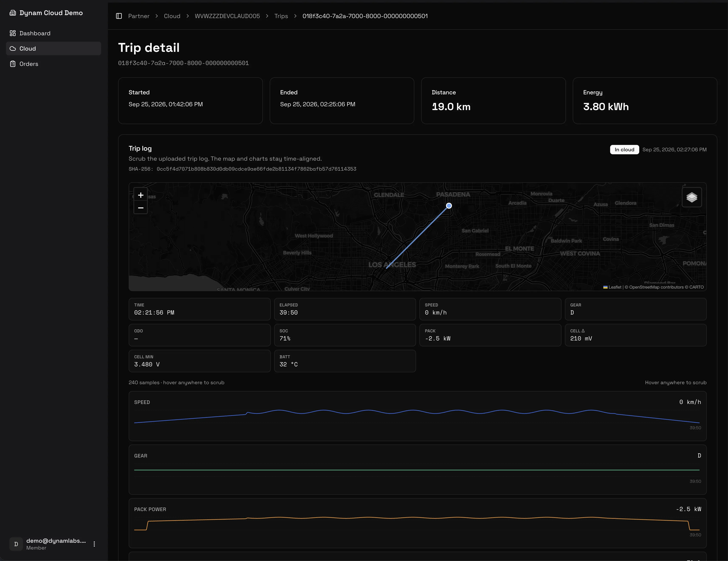Click the In cloud status badge
728x561 pixels.
click(x=624, y=150)
